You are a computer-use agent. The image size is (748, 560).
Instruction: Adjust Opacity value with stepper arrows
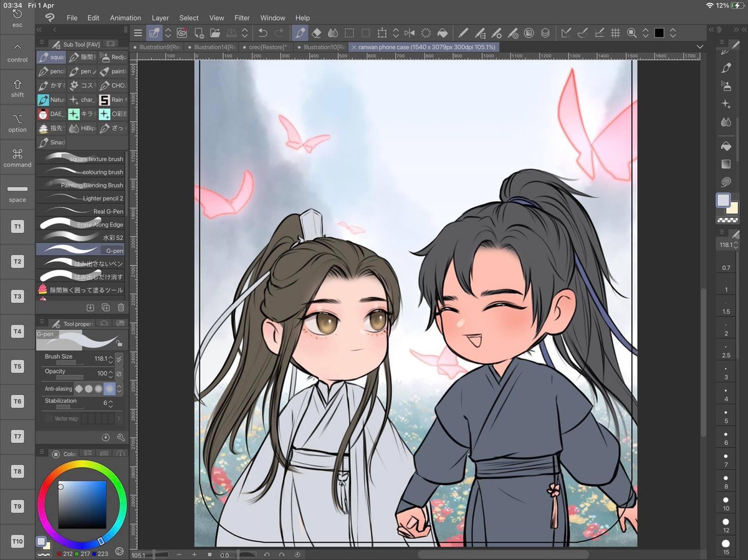(111, 374)
